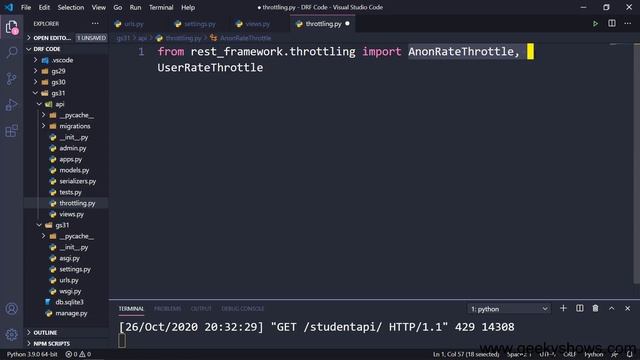
Task: Maximize the terminal panel size
Action: point(611,309)
